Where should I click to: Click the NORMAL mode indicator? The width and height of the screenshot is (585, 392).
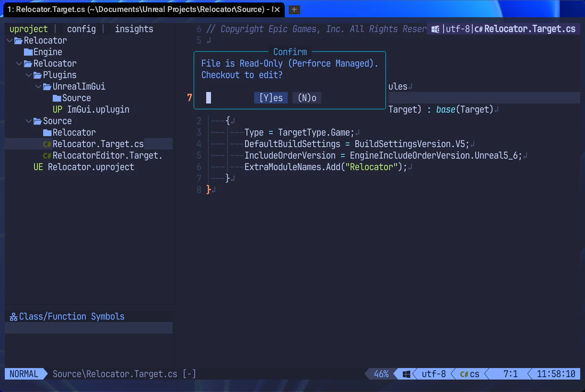tap(24, 374)
